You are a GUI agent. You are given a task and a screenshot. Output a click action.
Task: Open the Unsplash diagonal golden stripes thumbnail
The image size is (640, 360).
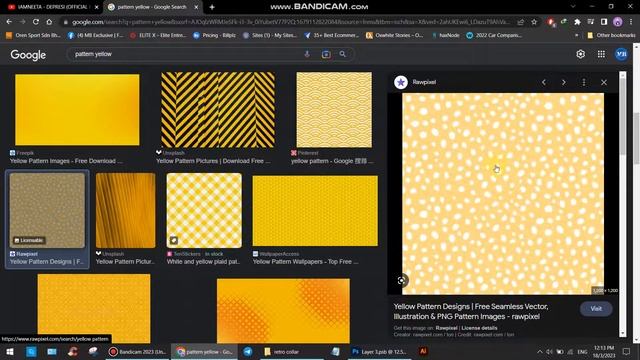126,210
